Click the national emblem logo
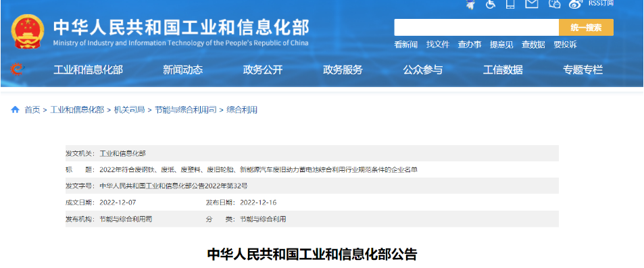Screen dimensions: 644x268 click(x=28, y=32)
